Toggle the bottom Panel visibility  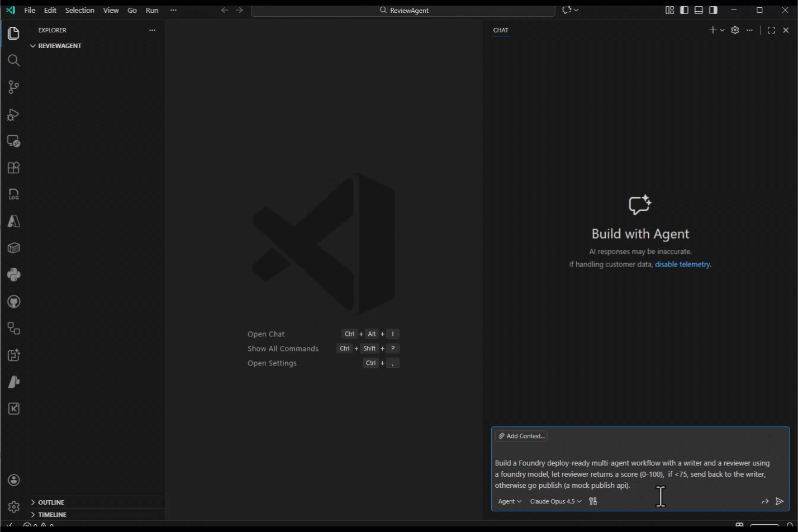[x=699, y=10]
